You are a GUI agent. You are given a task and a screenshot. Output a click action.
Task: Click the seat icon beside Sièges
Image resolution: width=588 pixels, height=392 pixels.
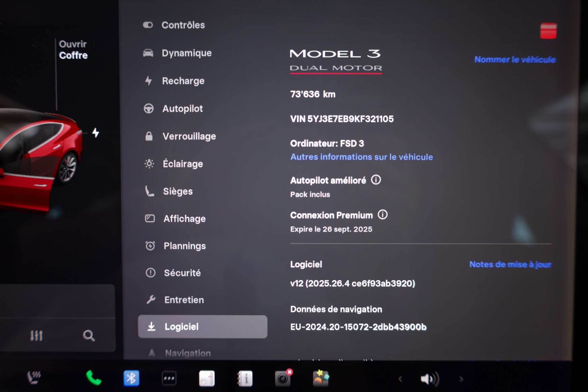click(150, 191)
